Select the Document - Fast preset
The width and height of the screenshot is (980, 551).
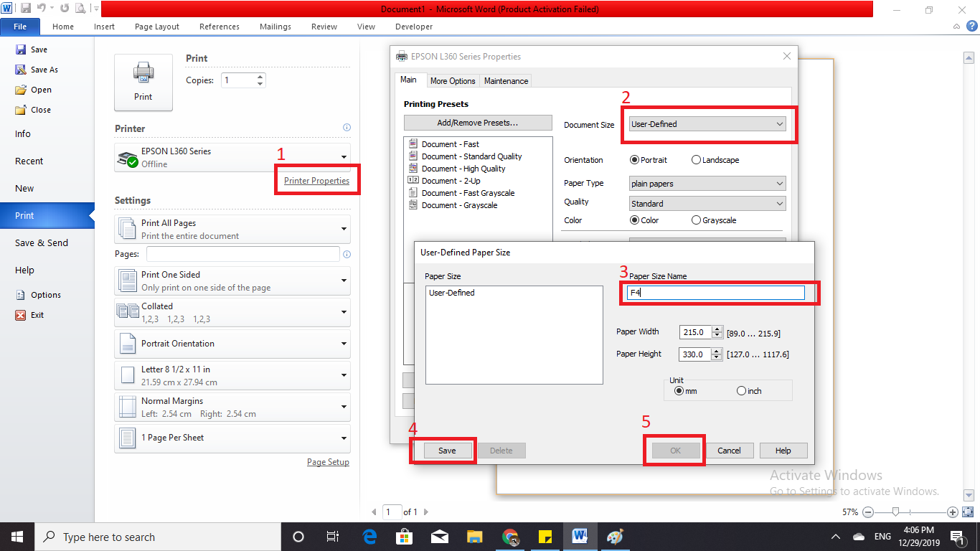click(x=450, y=144)
